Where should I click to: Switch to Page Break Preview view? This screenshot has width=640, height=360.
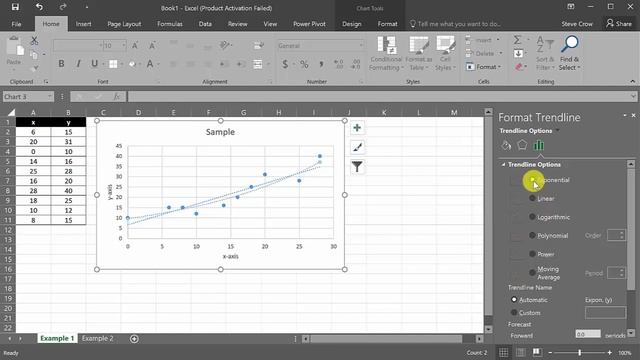click(537, 352)
